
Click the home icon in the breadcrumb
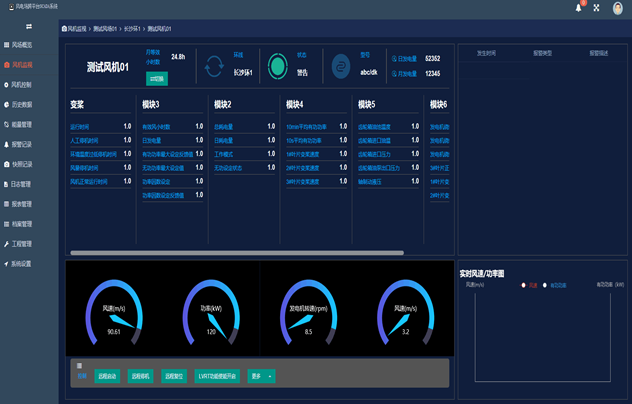click(64, 29)
